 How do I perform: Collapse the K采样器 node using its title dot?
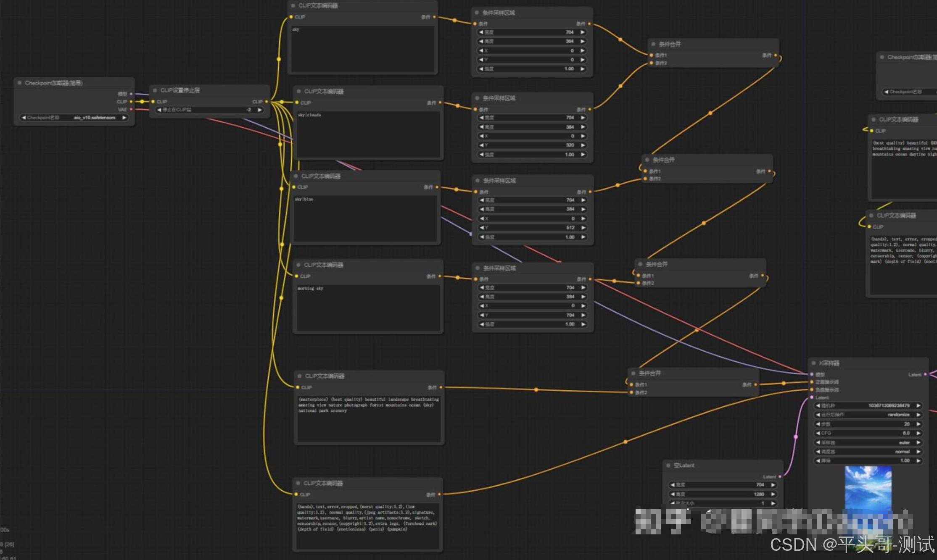pos(814,363)
